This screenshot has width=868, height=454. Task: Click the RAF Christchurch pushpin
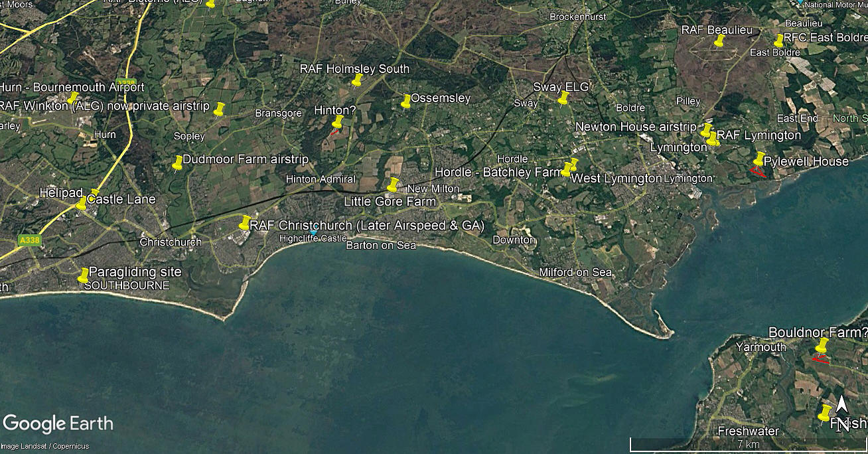(244, 222)
